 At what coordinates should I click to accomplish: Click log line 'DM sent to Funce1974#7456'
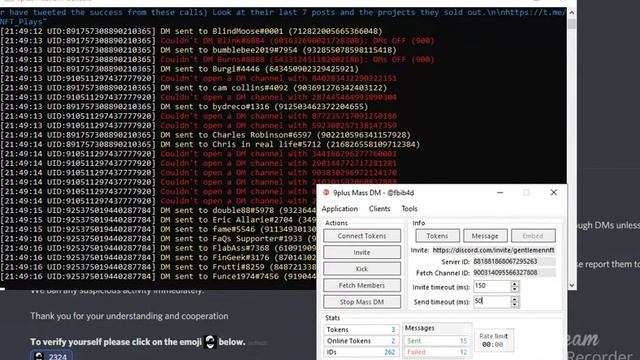pyautogui.click(x=238, y=276)
